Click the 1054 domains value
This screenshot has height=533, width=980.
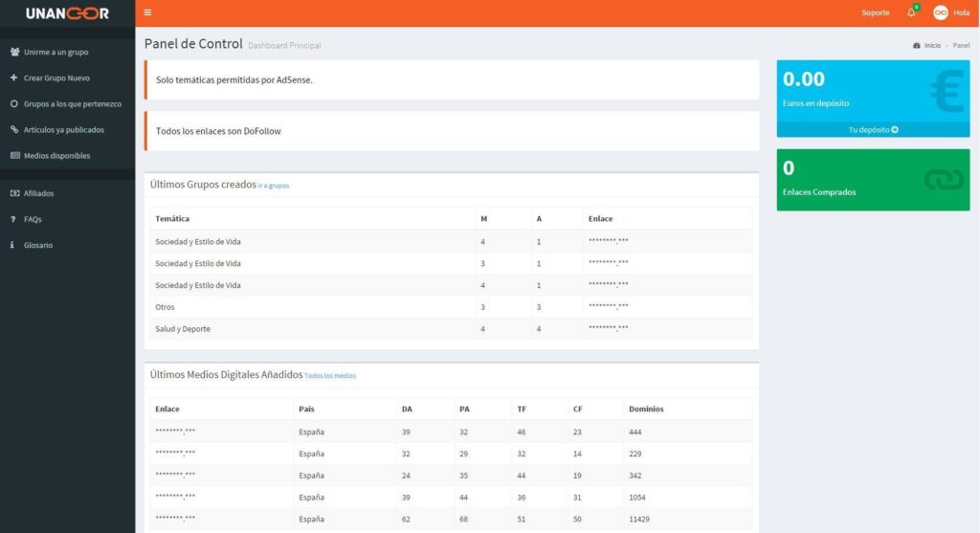636,498
